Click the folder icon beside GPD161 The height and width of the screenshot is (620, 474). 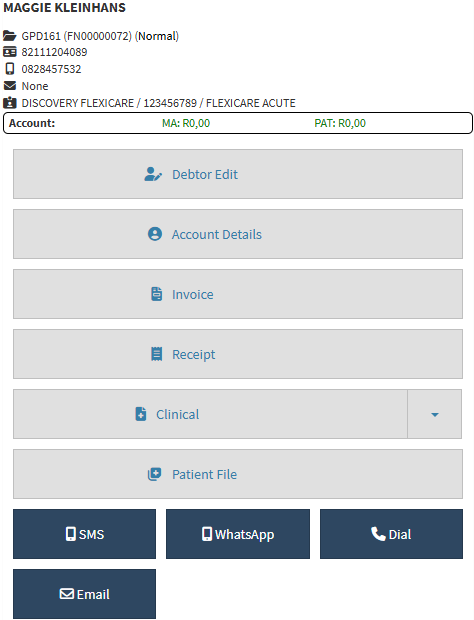10,36
